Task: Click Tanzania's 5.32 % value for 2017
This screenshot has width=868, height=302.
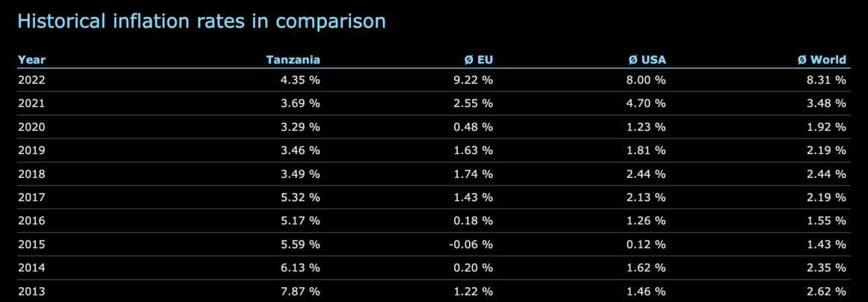Action: 299,197
